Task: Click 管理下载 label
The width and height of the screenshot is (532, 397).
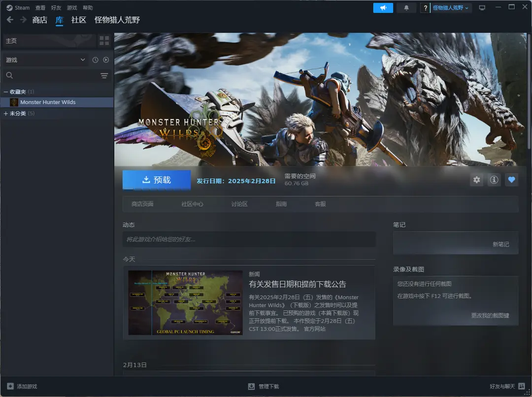Action: click(269, 386)
